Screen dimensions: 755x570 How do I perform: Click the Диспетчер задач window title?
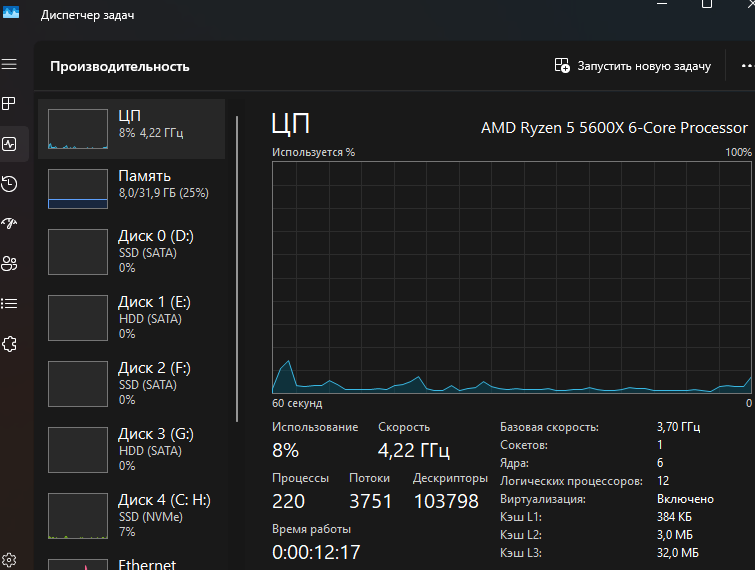(x=87, y=15)
